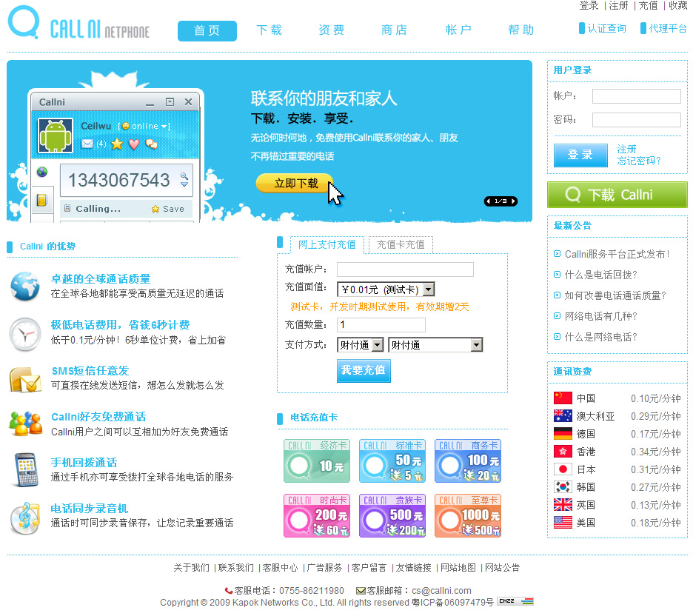
Task: Click the 帐户 username input field
Action: (x=637, y=96)
